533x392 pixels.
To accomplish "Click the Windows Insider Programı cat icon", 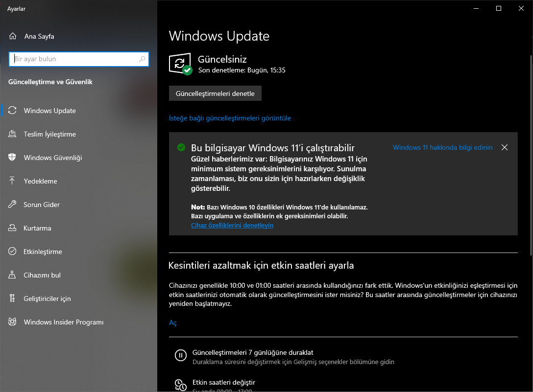I will (12, 322).
